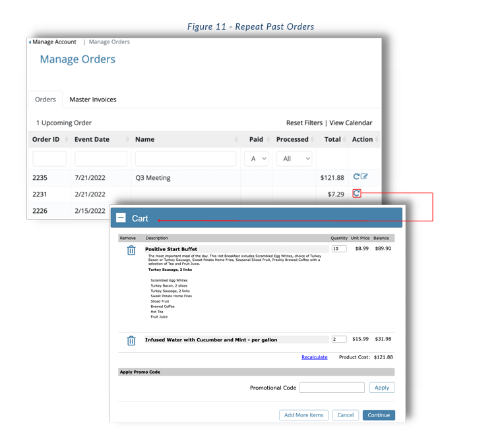Viewport: 504px width, 435px height.
Task: Click order ID 2231 cell
Action: tap(40, 194)
